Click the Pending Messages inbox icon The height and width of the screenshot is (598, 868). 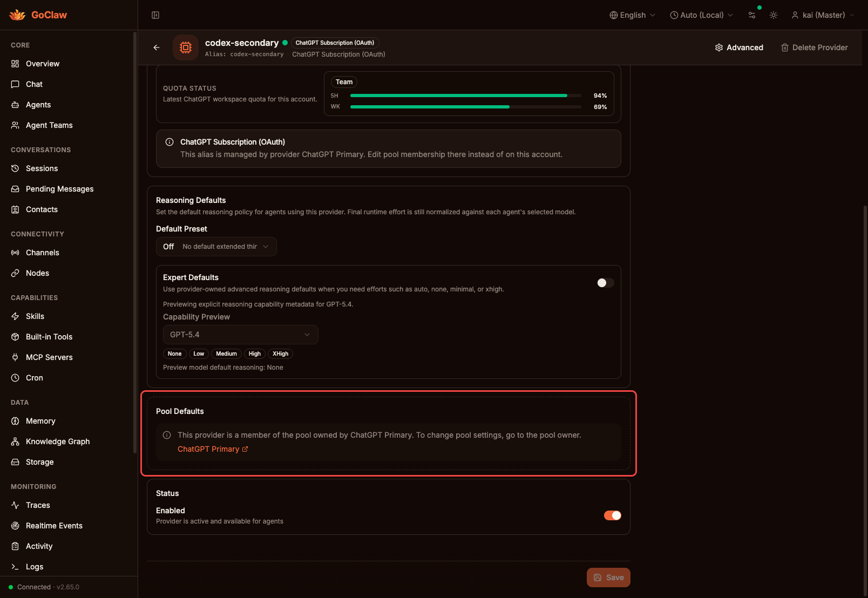click(x=15, y=189)
